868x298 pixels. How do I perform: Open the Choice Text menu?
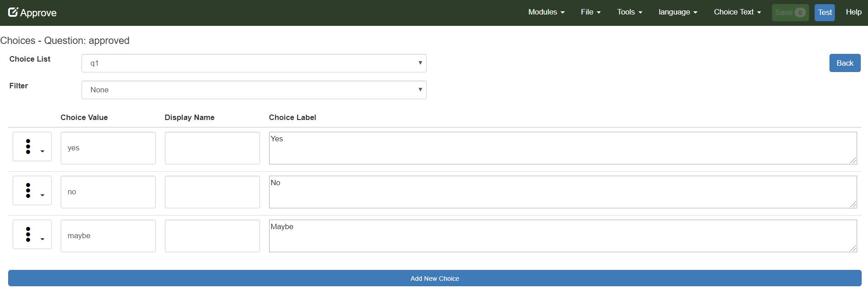738,12
